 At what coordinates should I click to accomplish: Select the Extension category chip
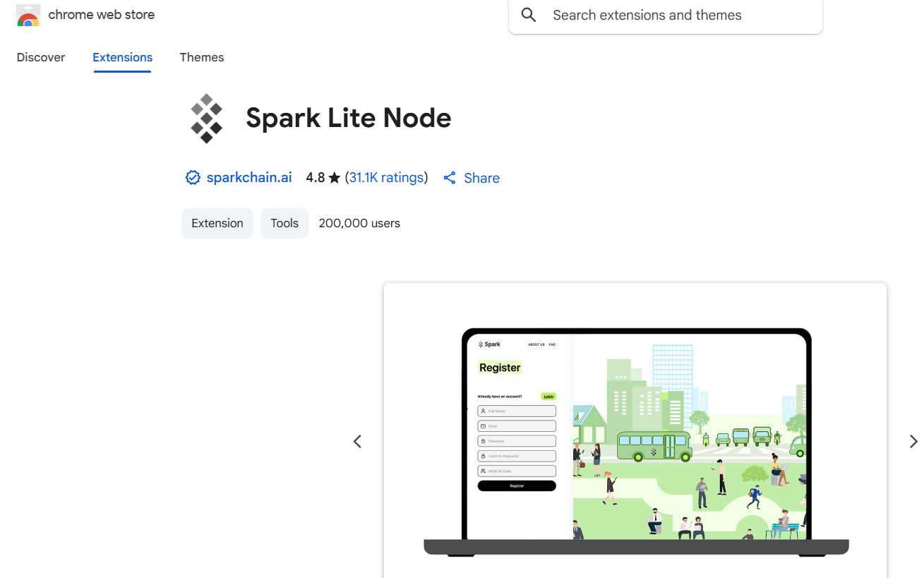pos(217,223)
